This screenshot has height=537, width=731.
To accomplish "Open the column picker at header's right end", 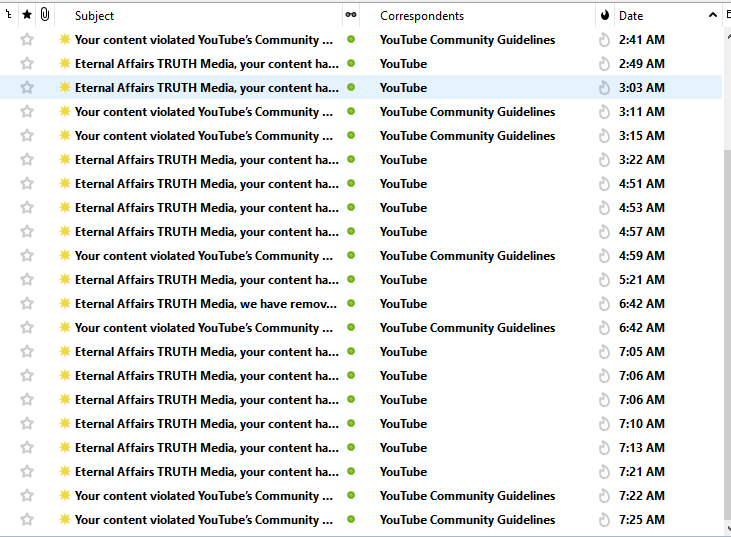I will click(726, 15).
